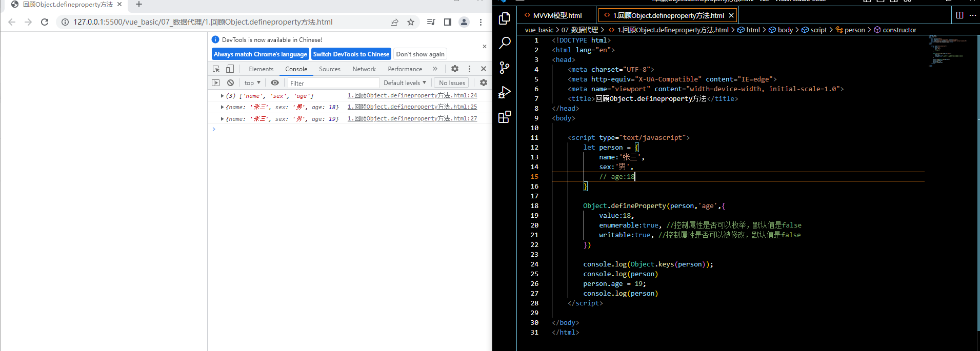Switch to DevTools Performance tab
Viewport: 980px width, 351px height.
tap(405, 69)
